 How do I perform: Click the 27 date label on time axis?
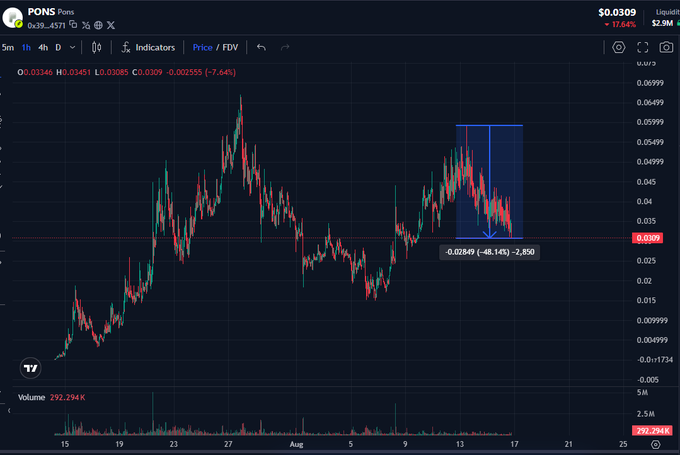(228, 444)
